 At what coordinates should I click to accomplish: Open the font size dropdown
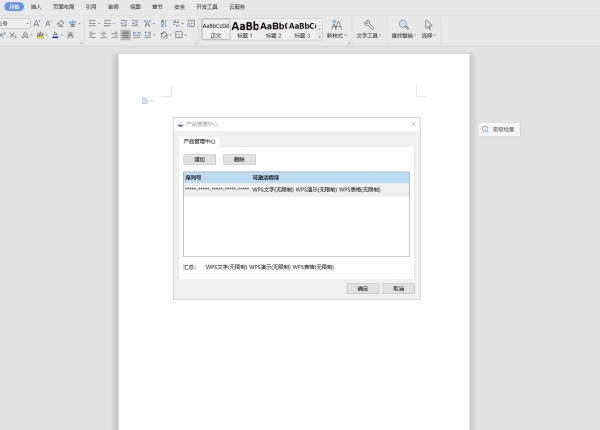tap(27, 23)
